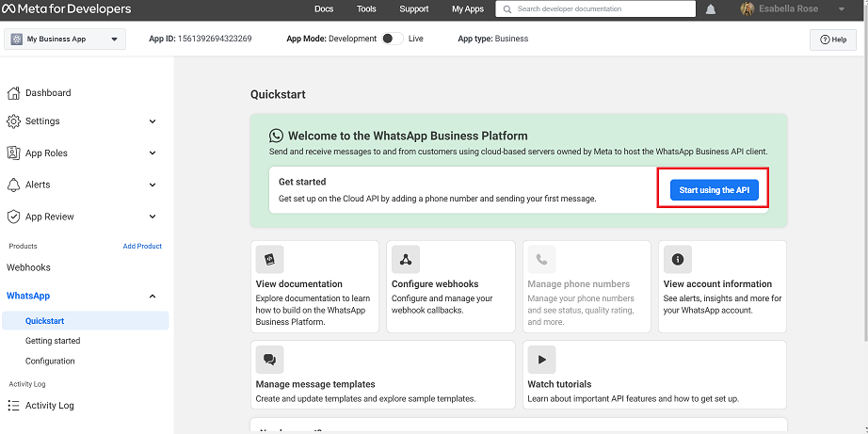Click the Manage phone numbers phone icon

point(541,259)
